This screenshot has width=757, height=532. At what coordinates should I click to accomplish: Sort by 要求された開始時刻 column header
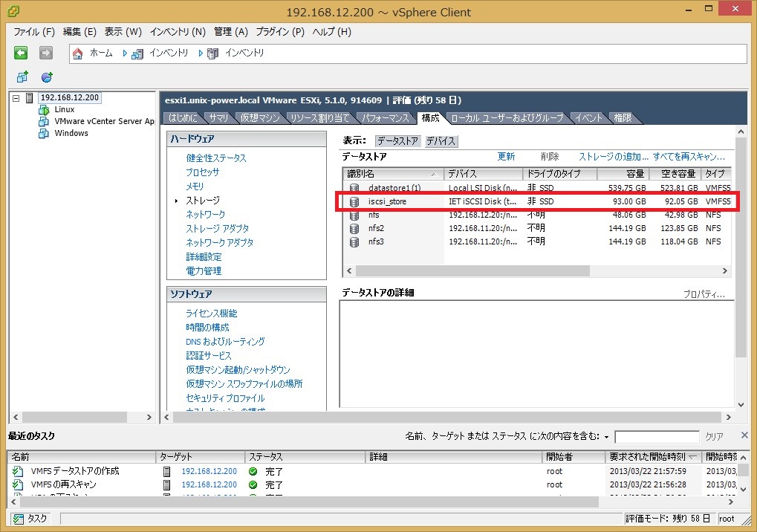(x=653, y=457)
